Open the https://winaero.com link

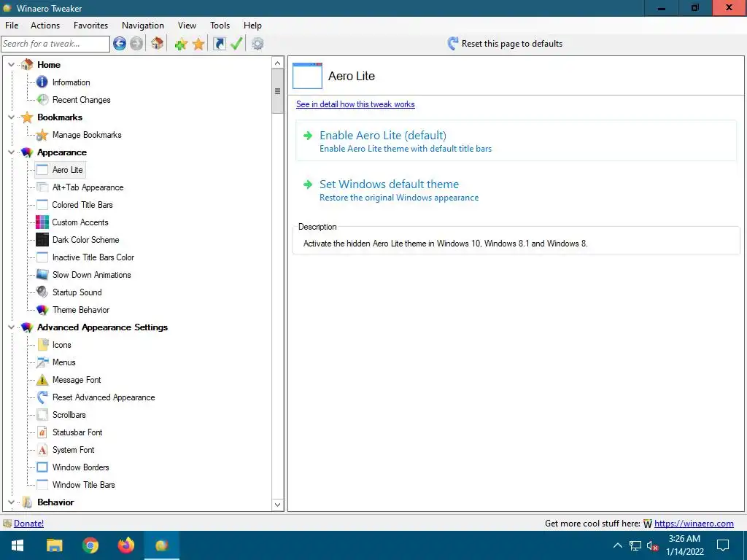[694, 524]
